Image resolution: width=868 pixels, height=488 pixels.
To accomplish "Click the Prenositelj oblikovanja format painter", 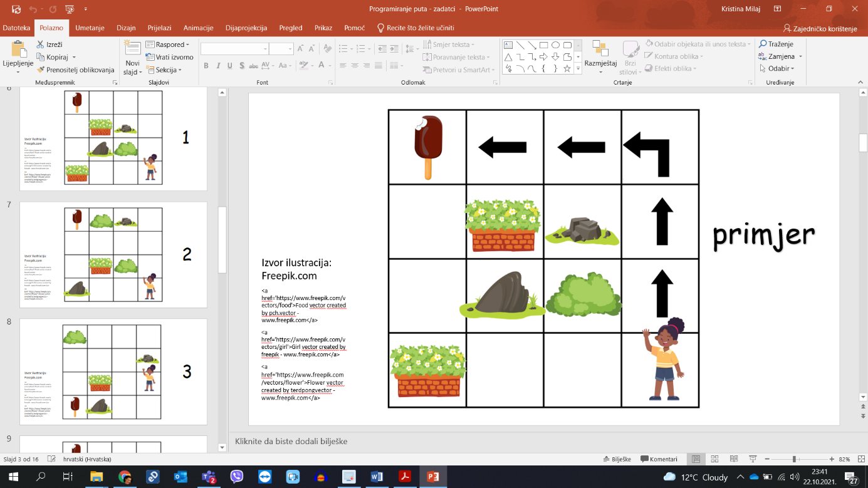I will (x=75, y=70).
